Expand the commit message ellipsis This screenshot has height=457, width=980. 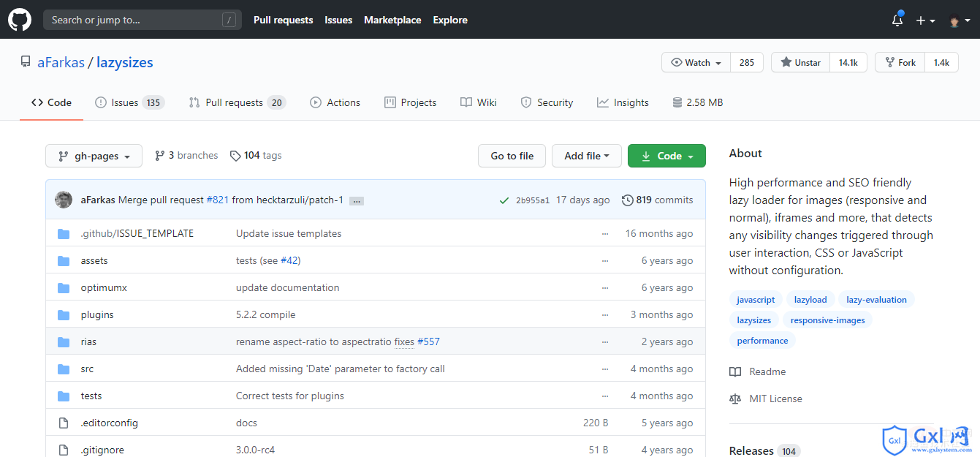pos(357,200)
